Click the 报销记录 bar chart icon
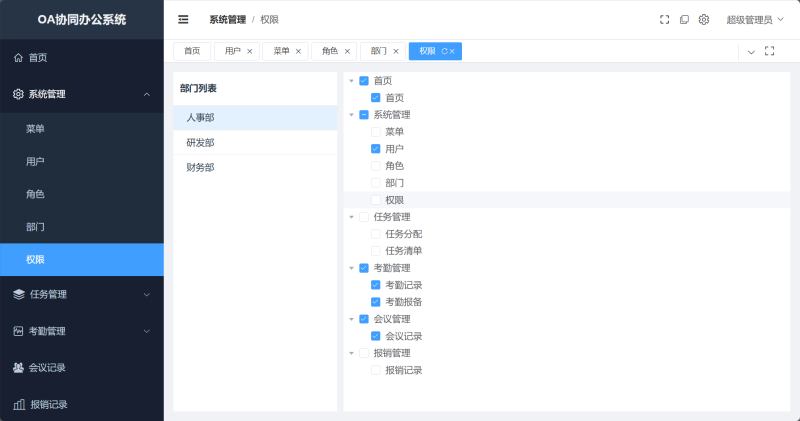 pos(19,404)
